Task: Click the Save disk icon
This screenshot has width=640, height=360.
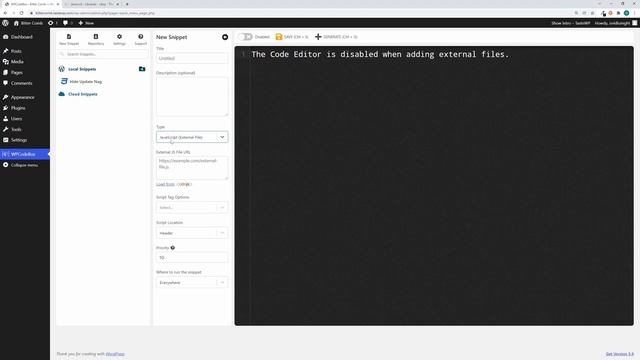Action: tap(279, 37)
